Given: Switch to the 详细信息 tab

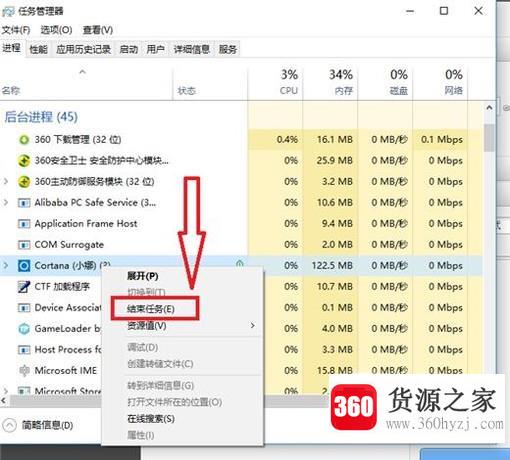Looking at the screenshot, I should [191, 50].
